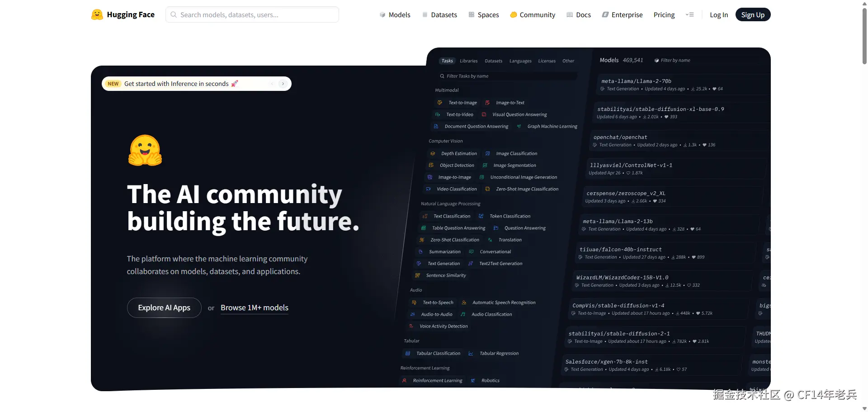Click the Hugging Face emoji logo in header
The image size is (868, 412).
tap(97, 14)
